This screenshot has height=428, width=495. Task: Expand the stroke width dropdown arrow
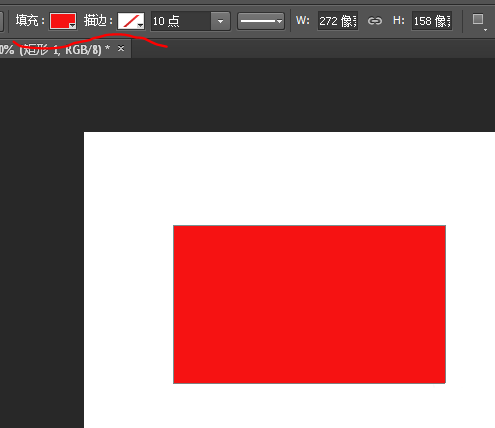pos(220,21)
